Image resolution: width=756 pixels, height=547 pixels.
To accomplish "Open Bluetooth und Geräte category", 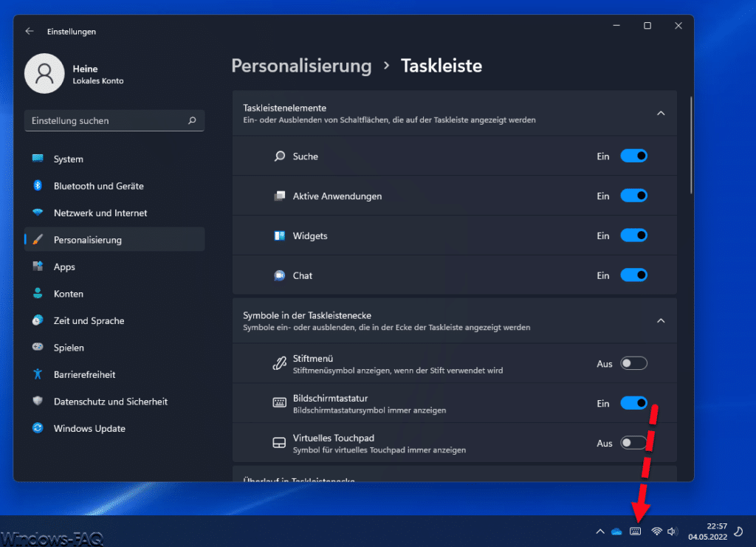I will tap(114, 185).
